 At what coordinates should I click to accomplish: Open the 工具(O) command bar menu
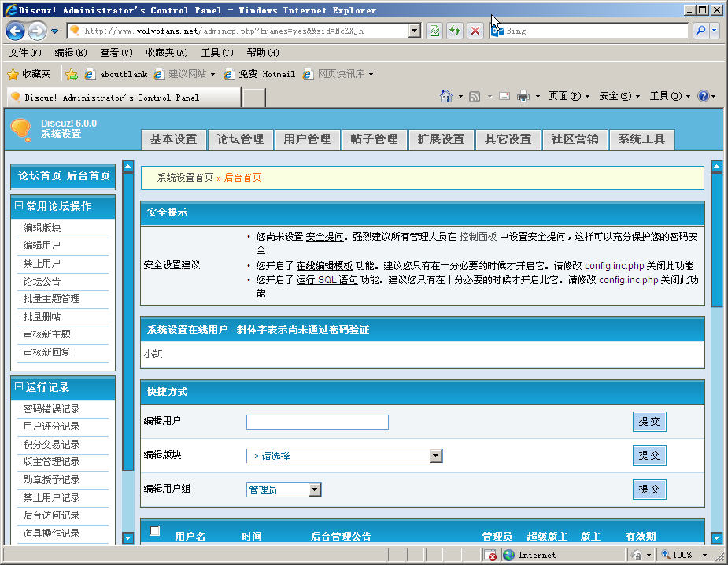tap(670, 96)
